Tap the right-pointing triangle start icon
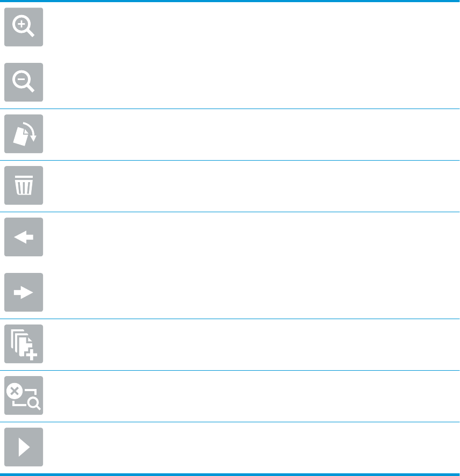The height and width of the screenshot is (476, 460). pyautogui.click(x=24, y=447)
